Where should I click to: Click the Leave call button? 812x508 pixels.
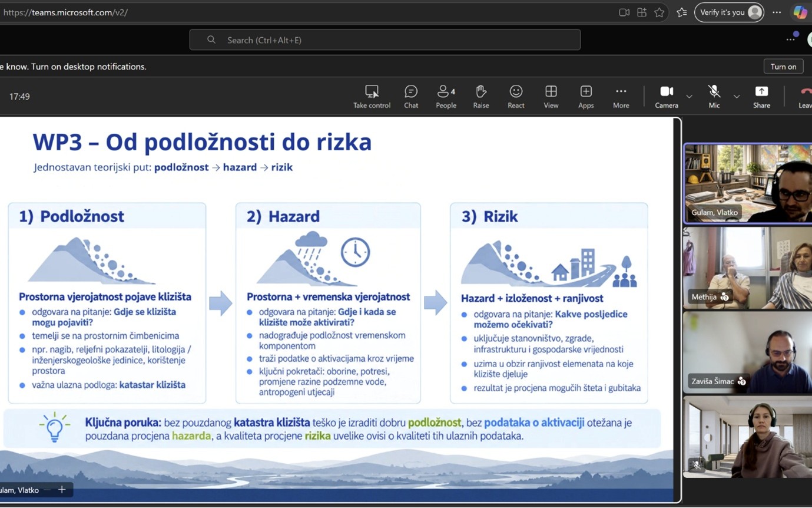(804, 97)
